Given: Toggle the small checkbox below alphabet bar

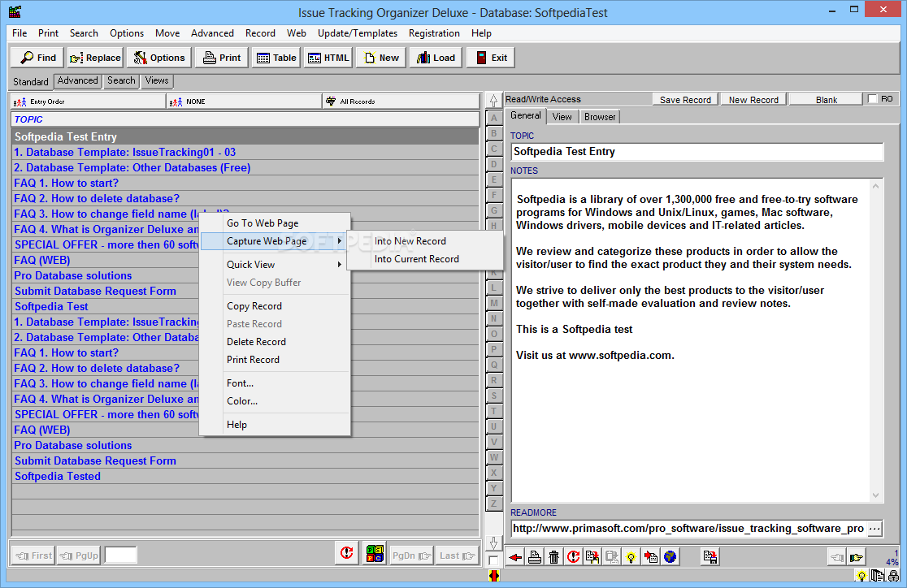Looking at the screenshot, I should [493, 560].
